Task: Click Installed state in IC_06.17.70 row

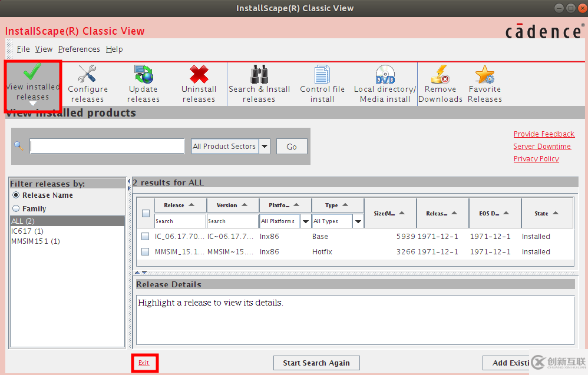Action: click(x=536, y=237)
